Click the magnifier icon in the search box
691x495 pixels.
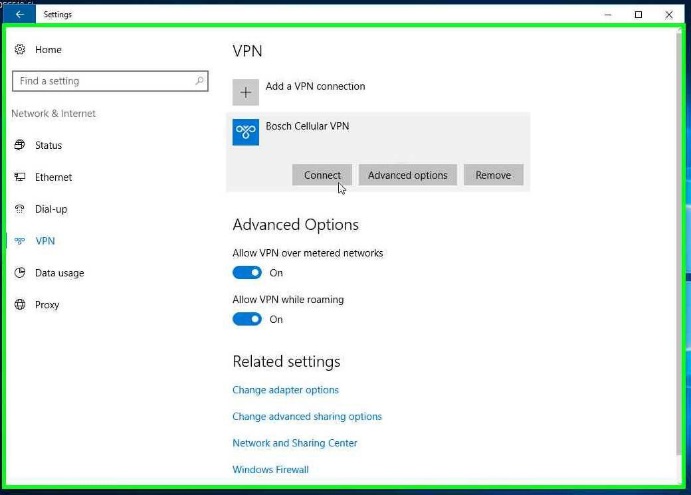point(199,81)
